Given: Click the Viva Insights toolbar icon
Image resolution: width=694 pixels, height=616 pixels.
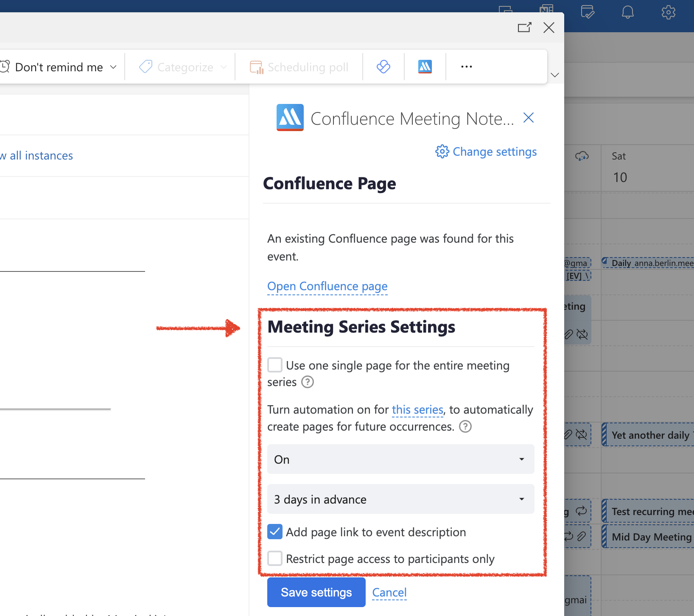Looking at the screenshot, I should coord(383,67).
